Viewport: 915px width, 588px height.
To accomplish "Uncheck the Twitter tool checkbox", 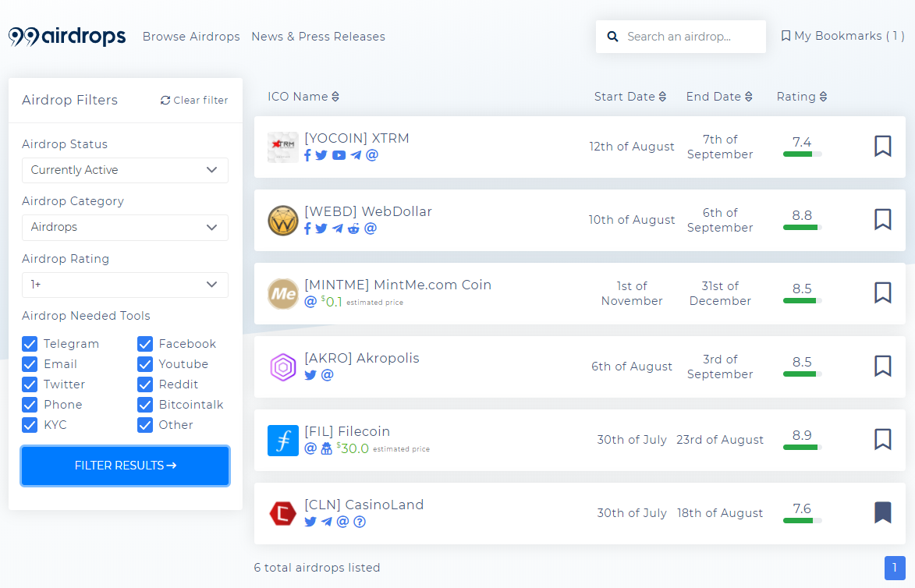I will 30,384.
